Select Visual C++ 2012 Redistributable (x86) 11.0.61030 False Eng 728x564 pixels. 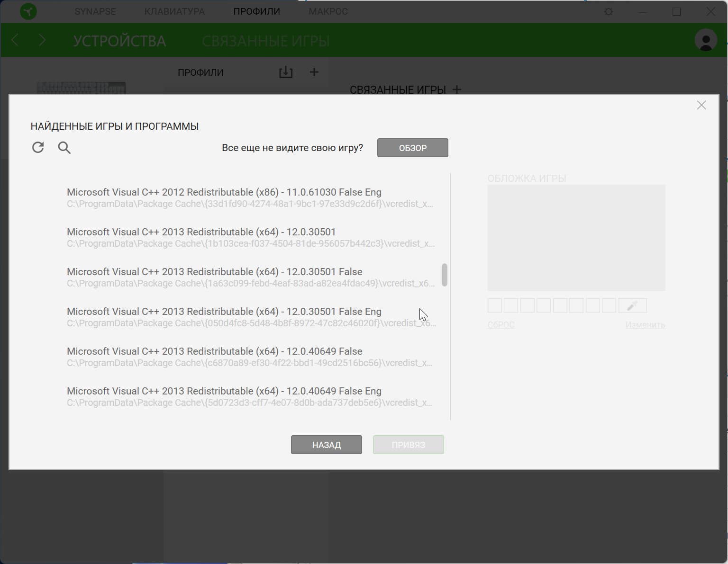(251, 198)
